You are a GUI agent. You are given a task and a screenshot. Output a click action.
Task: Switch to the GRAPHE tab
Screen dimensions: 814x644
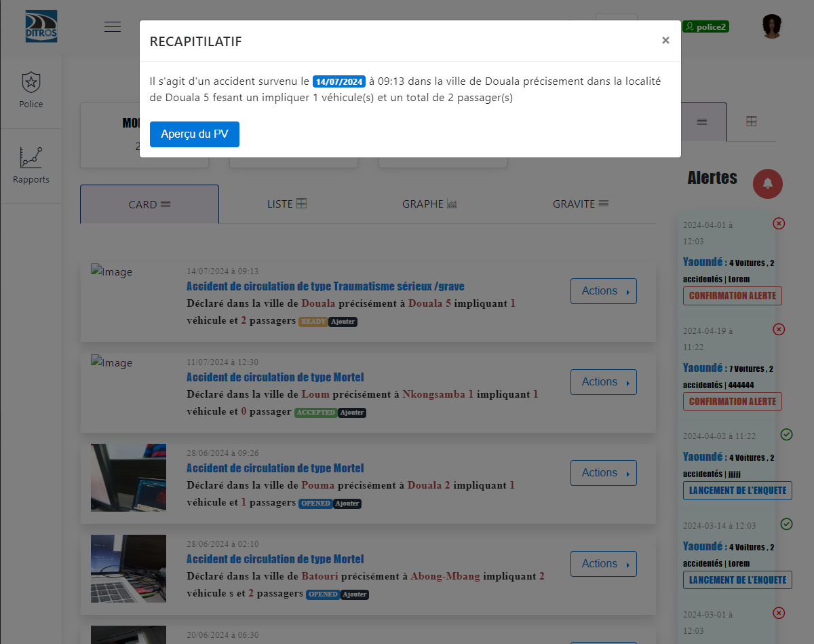[x=429, y=204]
